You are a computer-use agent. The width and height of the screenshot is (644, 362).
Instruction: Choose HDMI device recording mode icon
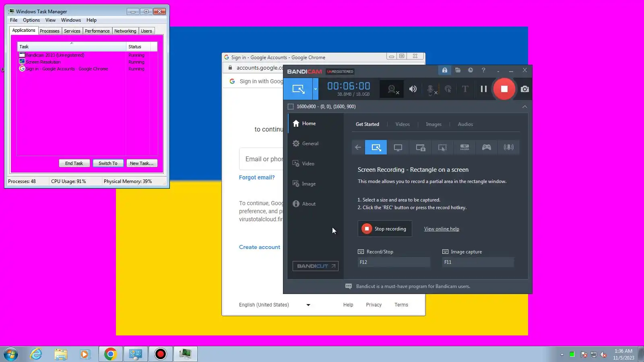(x=464, y=147)
